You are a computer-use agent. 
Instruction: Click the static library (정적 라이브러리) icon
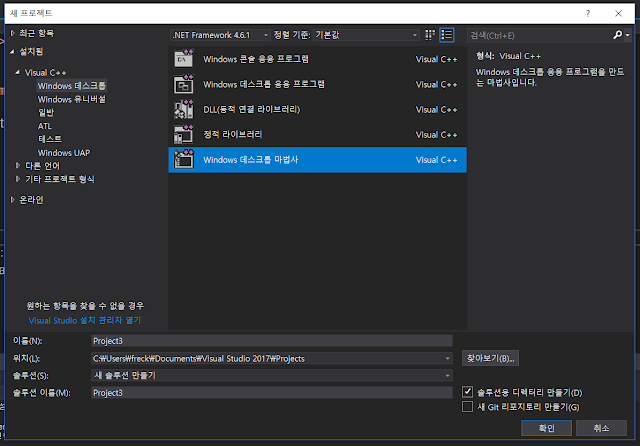(x=184, y=135)
